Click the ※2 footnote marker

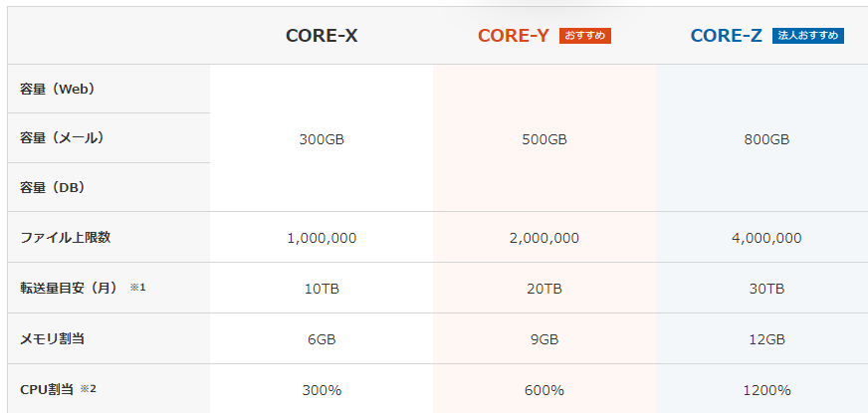[88, 389]
